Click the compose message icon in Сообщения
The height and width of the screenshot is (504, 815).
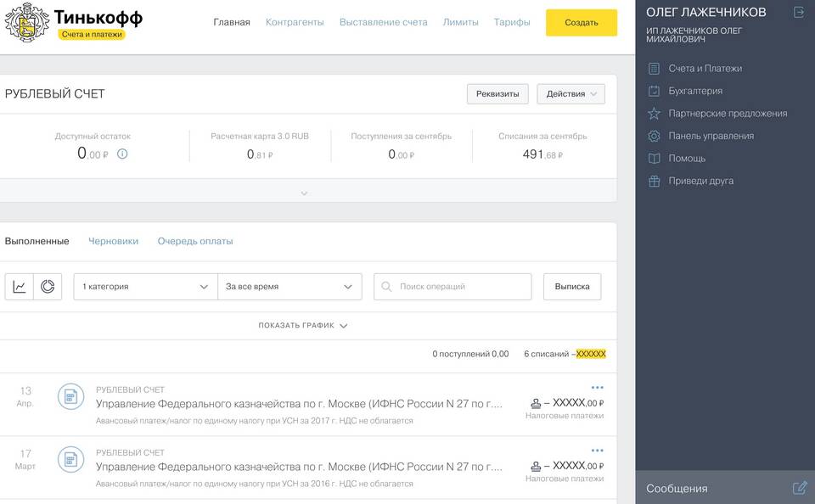click(799, 488)
